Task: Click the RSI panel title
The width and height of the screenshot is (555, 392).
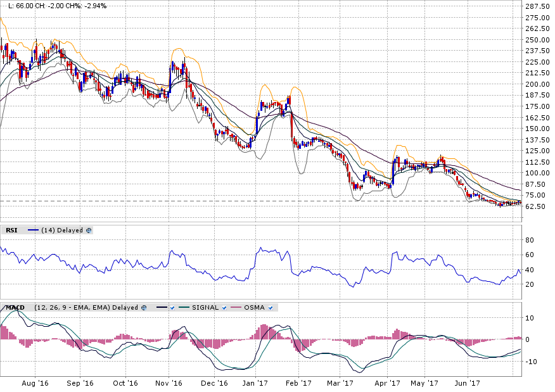Action: tap(11, 231)
